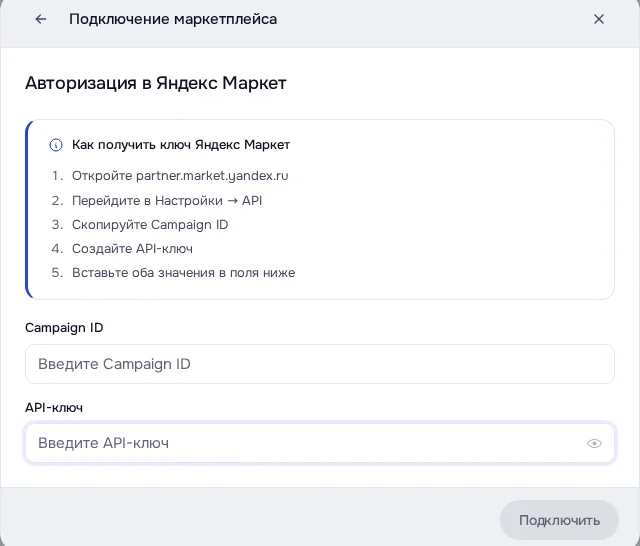
Task: Click the Подключить button
Action: click(x=559, y=520)
